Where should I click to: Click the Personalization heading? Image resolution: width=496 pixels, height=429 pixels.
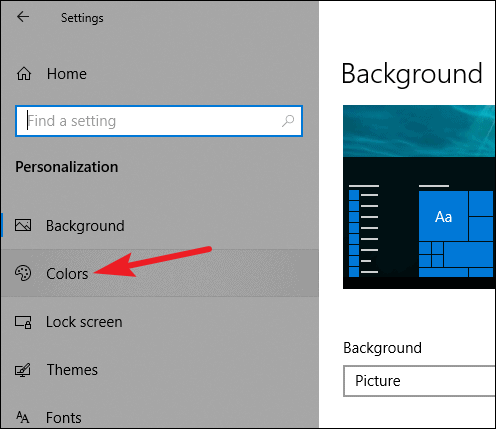(67, 167)
